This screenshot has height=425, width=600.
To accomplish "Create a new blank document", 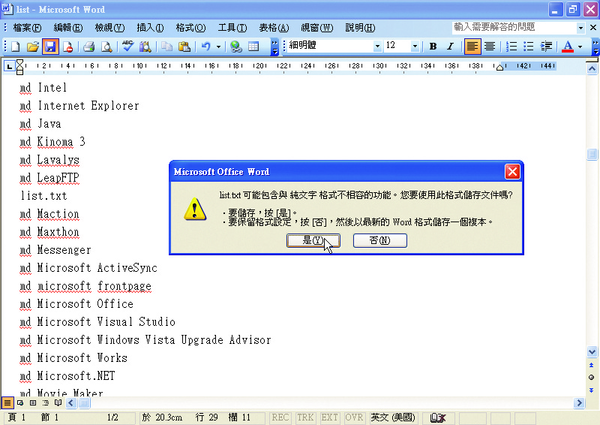I will tap(16, 47).
